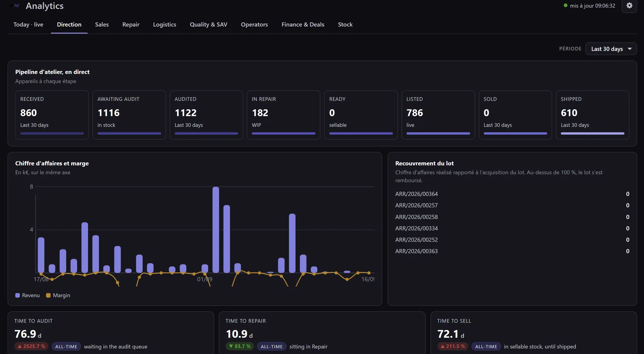The image size is (644, 354).
Task: Toggle the Margin legend swatch
Action: click(48, 295)
